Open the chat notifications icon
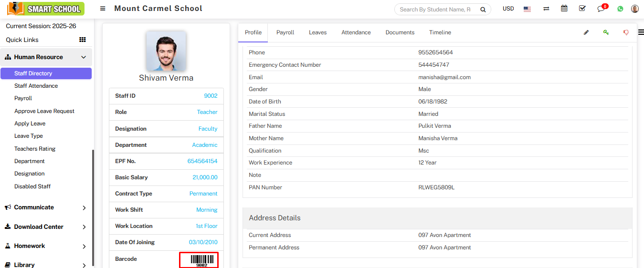The width and height of the screenshot is (644, 268). tap(601, 9)
